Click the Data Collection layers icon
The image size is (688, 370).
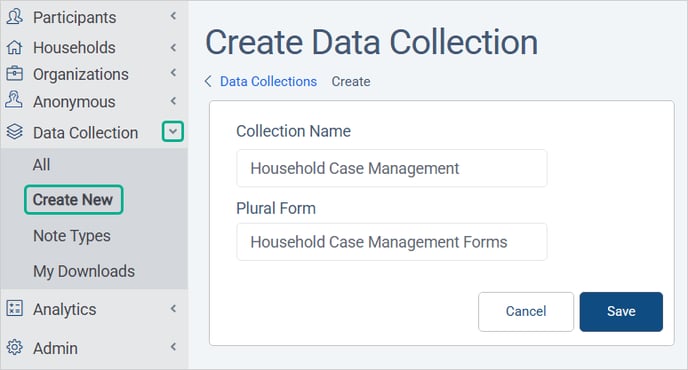pyautogui.click(x=14, y=132)
